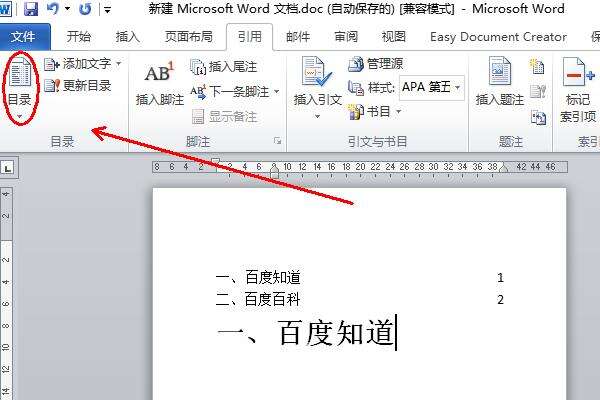Click the update table of figures icon
The image size is (600, 400).
click(x=538, y=91)
